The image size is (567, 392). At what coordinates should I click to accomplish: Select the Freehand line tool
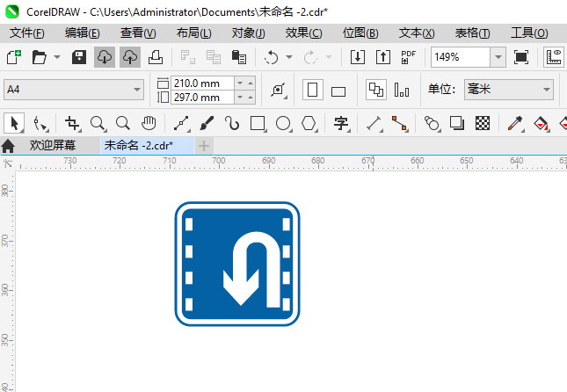pos(181,123)
